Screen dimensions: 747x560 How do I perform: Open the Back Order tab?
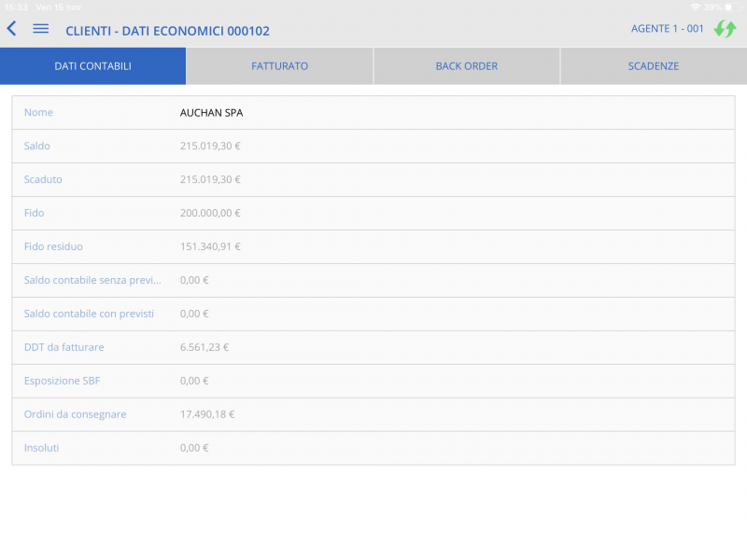(x=466, y=66)
